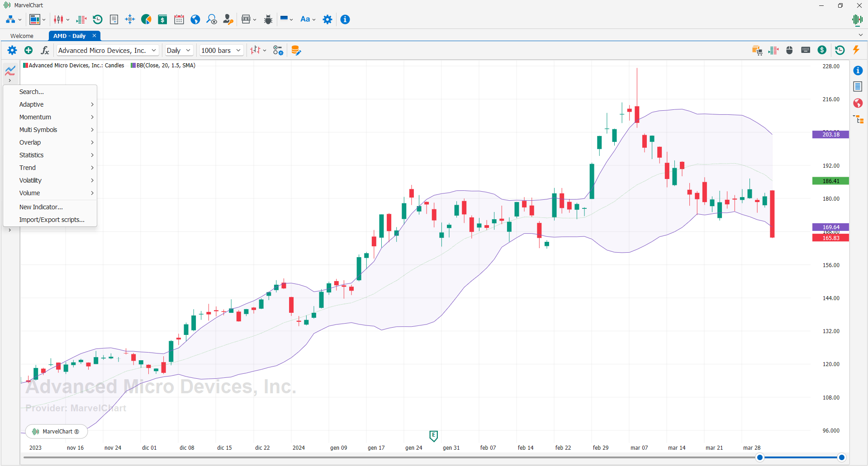This screenshot has height=466, width=868.
Task: Expand the Trend submenu
Action: coord(50,168)
